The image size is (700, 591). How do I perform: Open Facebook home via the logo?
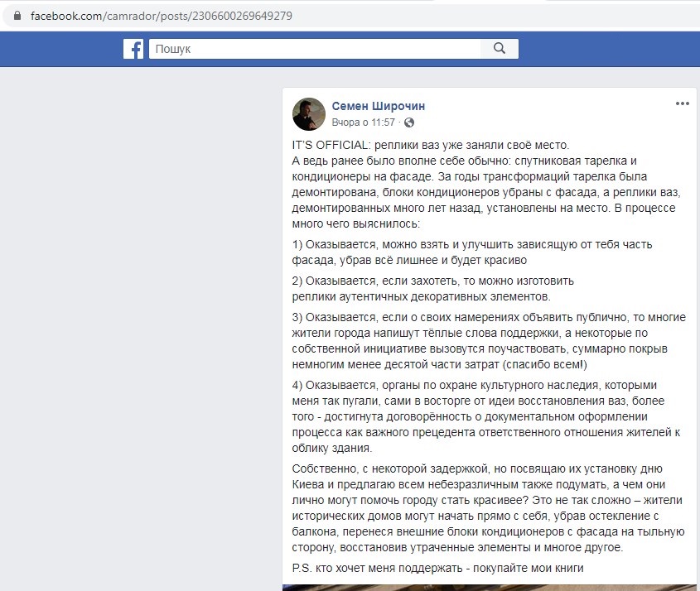pyautogui.click(x=133, y=49)
